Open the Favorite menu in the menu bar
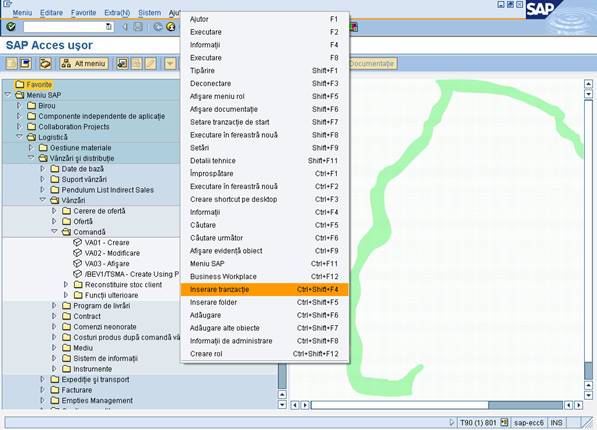 pos(83,13)
